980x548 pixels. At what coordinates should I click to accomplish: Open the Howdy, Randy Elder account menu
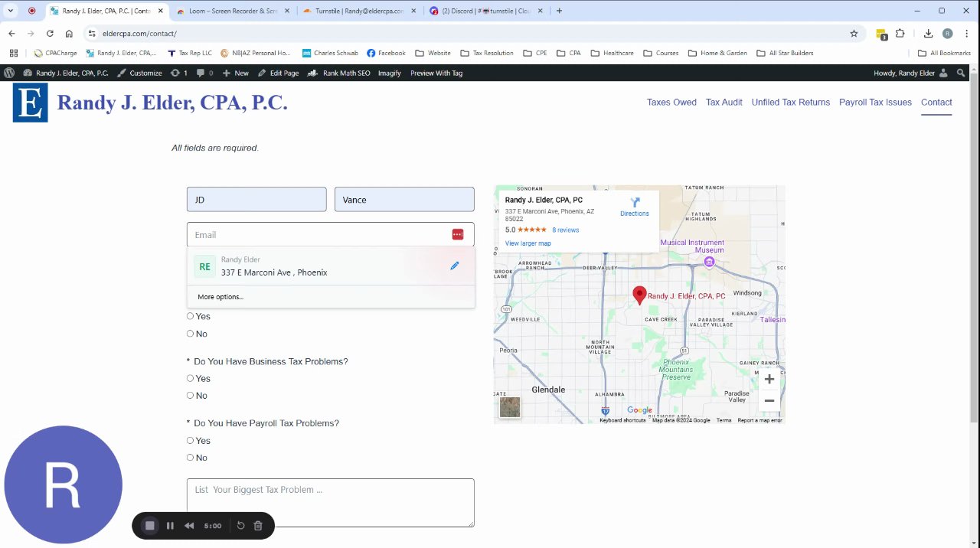tap(910, 73)
